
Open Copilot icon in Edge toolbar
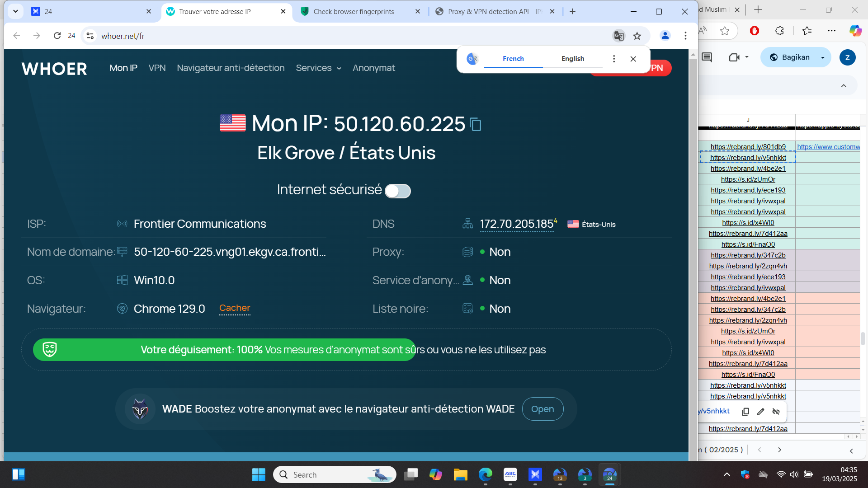[855, 31]
